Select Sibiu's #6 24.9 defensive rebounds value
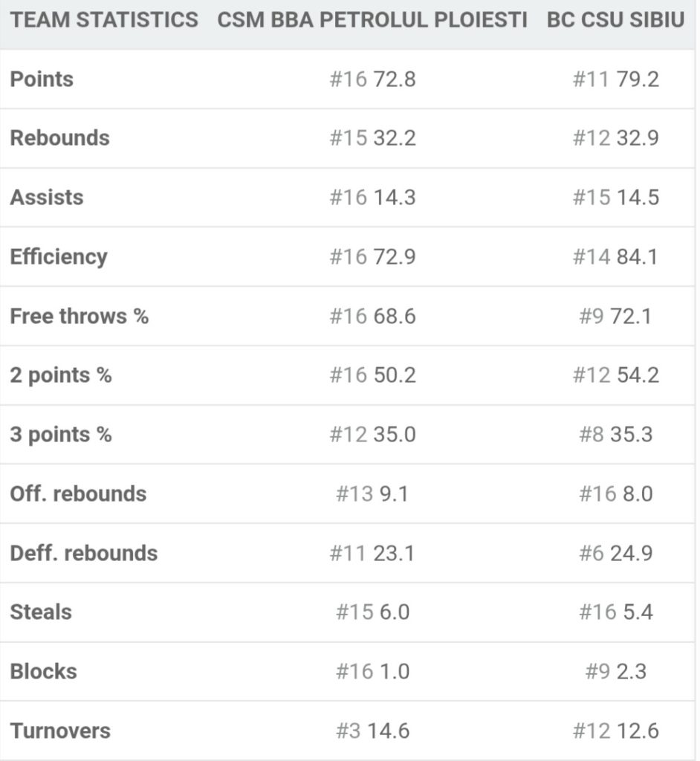The height and width of the screenshot is (761, 700). [615, 553]
